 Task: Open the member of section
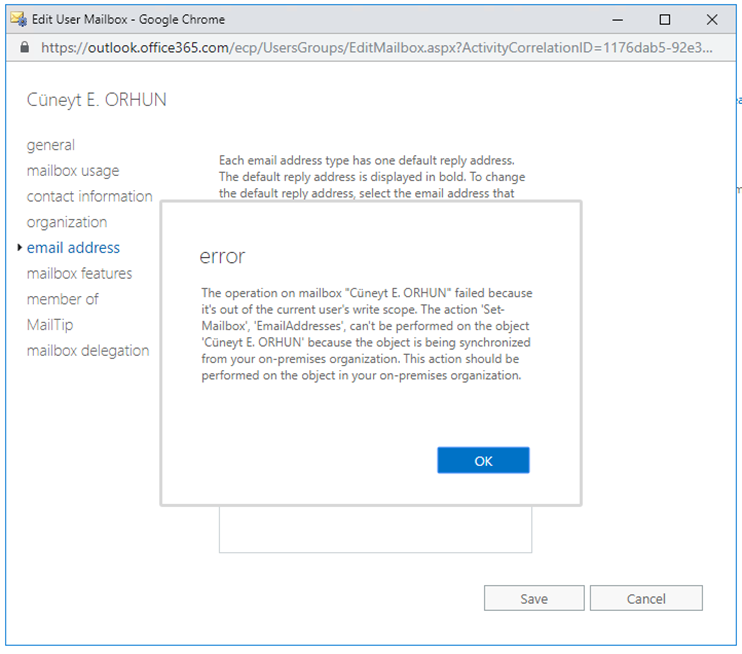tap(62, 299)
